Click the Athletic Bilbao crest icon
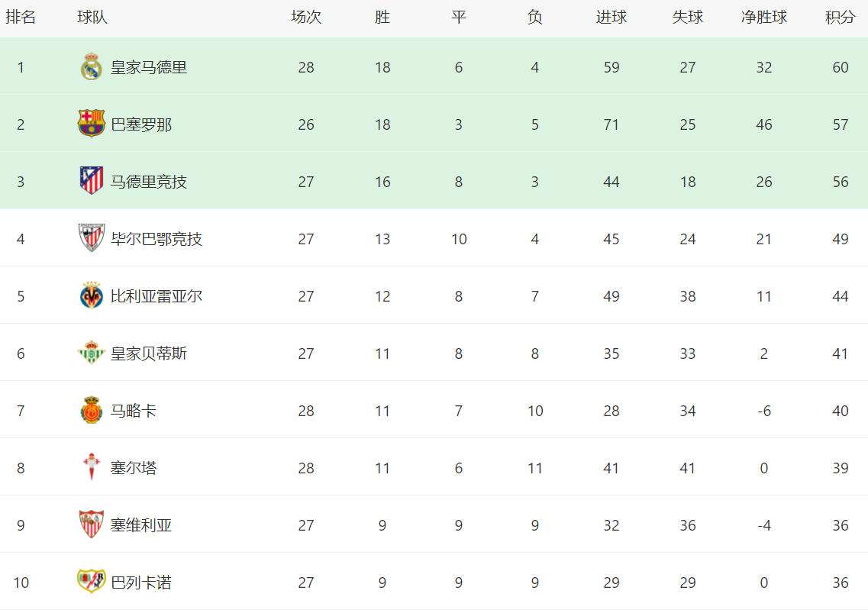 (x=92, y=238)
